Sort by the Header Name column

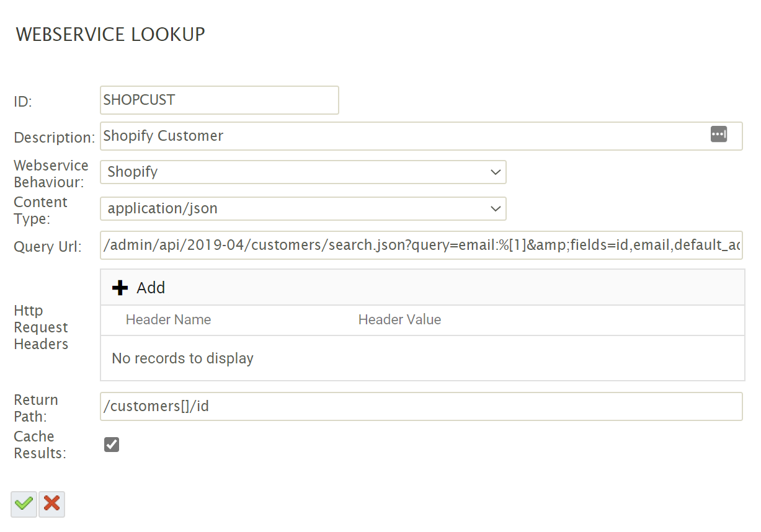coord(168,320)
